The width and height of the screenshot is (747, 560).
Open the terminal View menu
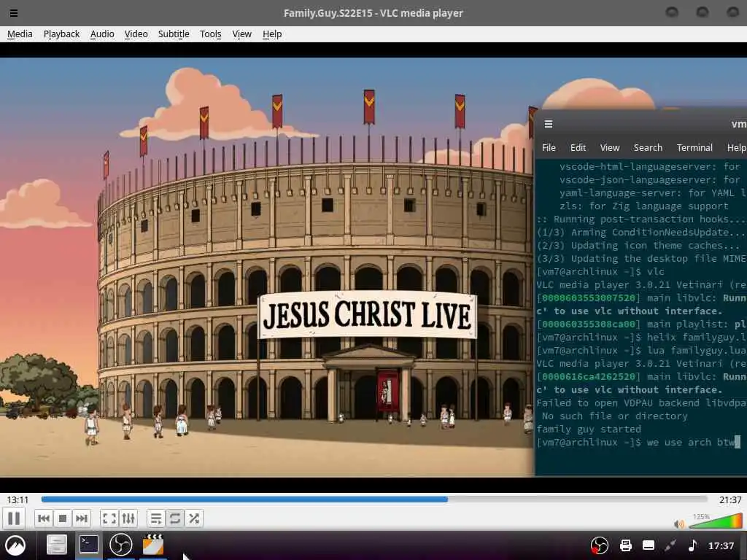(609, 147)
